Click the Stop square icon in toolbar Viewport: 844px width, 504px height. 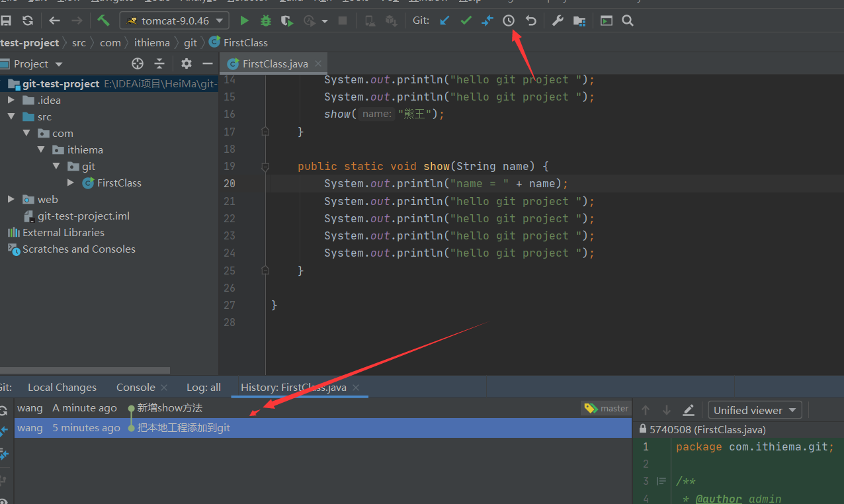tap(343, 21)
